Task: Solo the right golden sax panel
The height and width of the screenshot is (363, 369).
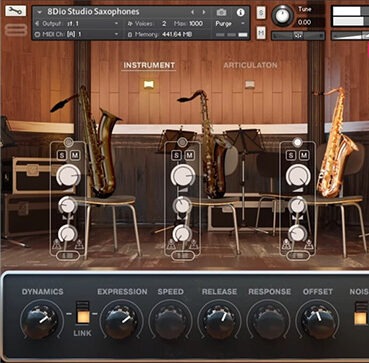Action: click(291, 155)
